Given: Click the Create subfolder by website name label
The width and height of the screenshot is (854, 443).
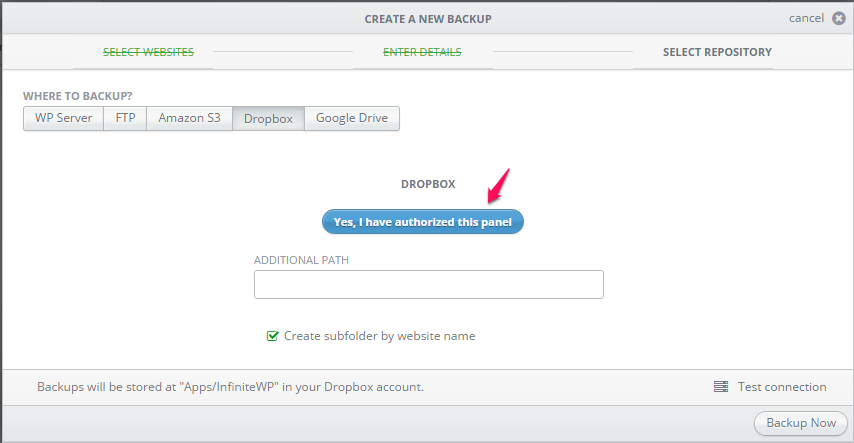Looking at the screenshot, I should tap(380, 336).
